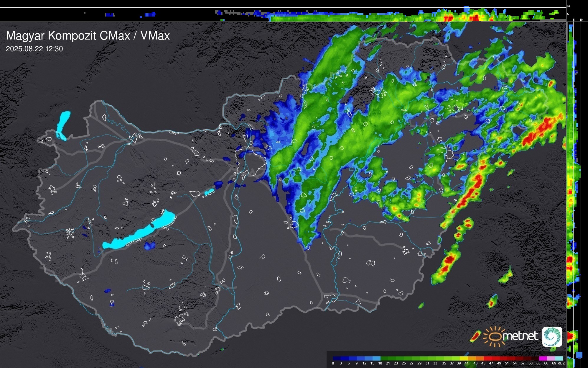Click the 2025.08.22 12:30 timestamp
The width and height of the screenshot is (588, 368).
tap(34, 49)
